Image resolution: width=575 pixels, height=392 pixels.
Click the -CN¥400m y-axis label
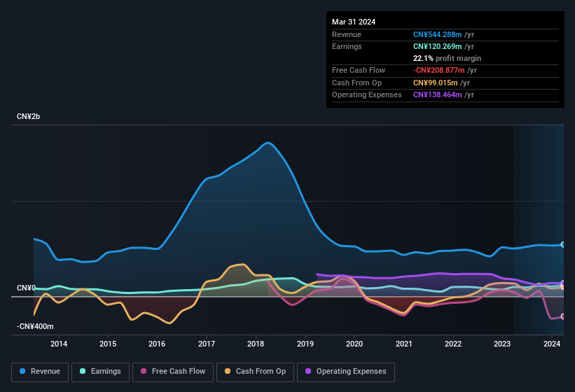tap(35, 326)
